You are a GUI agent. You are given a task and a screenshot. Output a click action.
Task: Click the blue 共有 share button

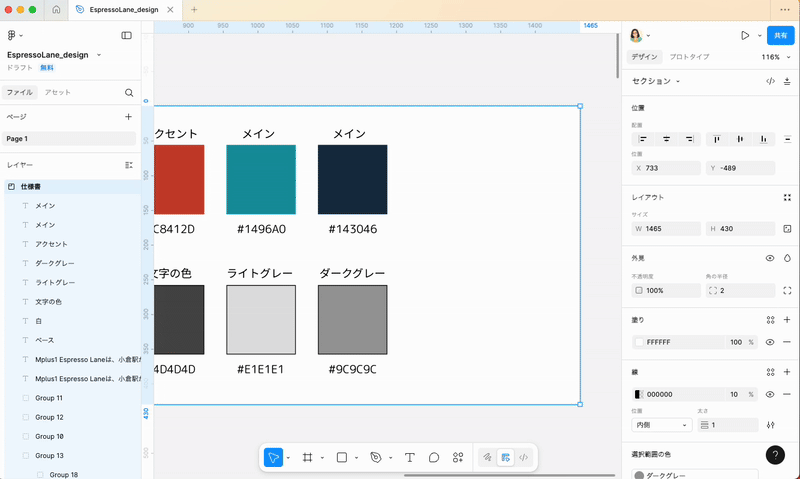[780, 35]
